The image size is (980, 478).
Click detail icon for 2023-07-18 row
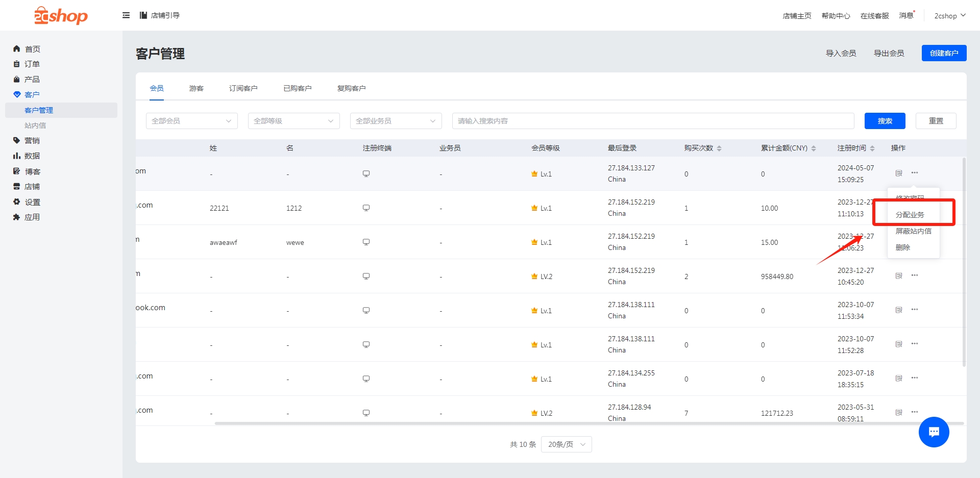click(x=899, y=379)
